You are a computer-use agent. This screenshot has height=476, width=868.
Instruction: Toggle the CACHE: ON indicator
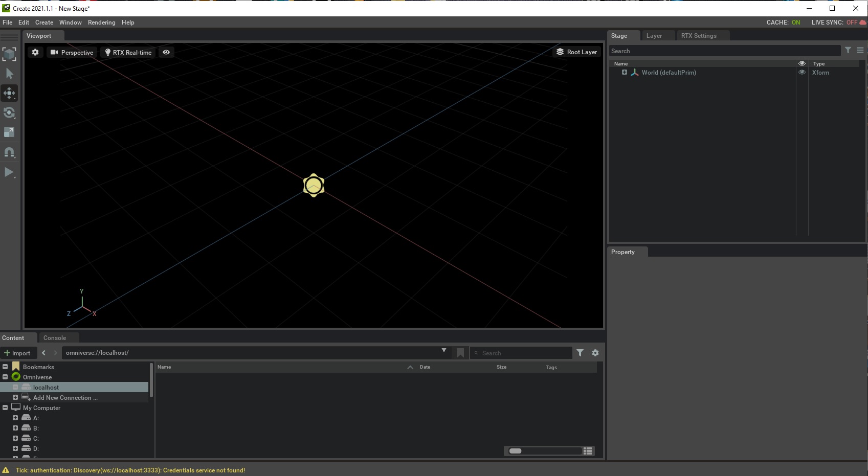(783, 22)
